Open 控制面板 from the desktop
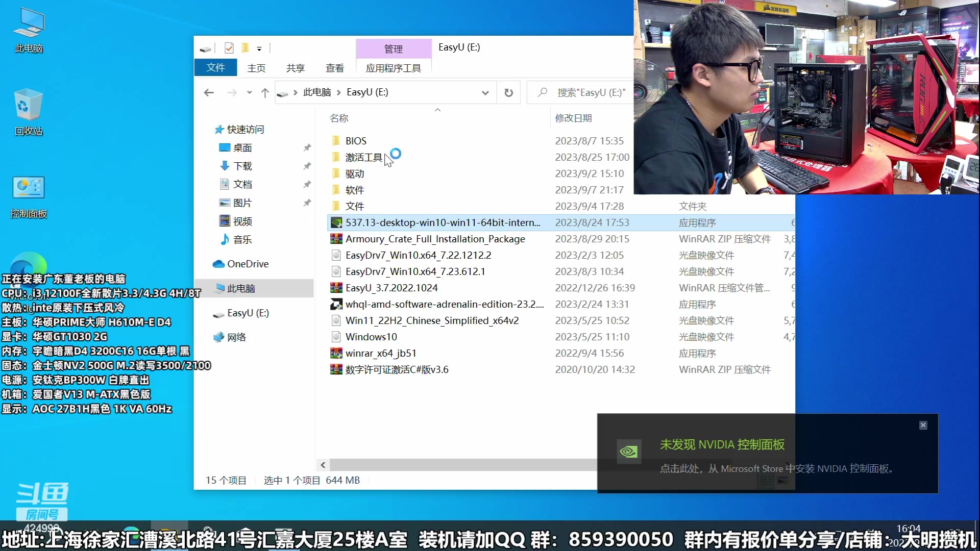Image resolution: width=980 pixels, height=551 pixels. point(28,191)
